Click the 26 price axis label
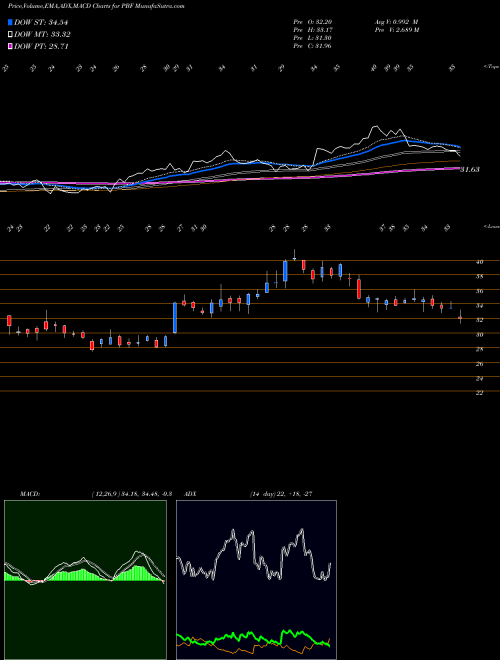 [479, 364]
